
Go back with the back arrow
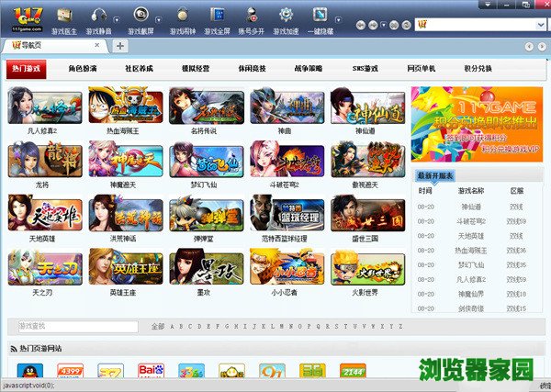point(361,26)
